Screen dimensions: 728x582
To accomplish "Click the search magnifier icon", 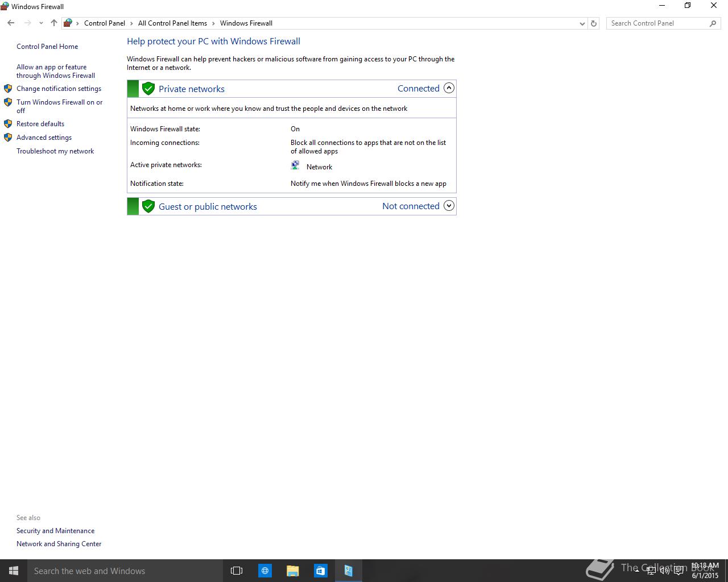I will click(713, 23).
